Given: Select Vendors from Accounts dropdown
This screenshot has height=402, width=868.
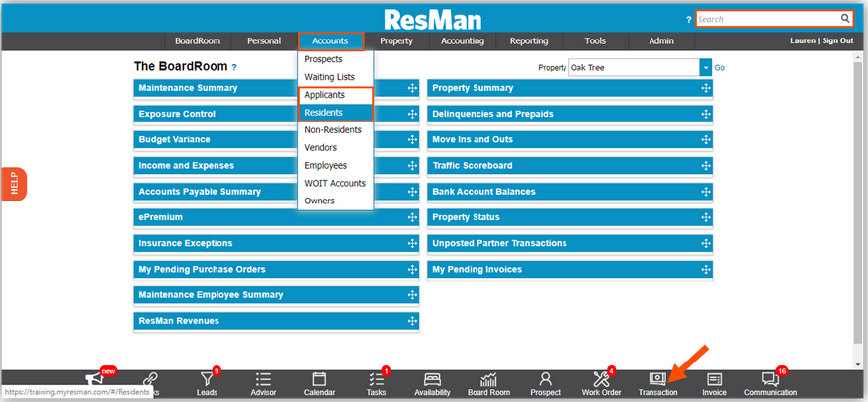Looking at the screenshot, I should (335, 147).
